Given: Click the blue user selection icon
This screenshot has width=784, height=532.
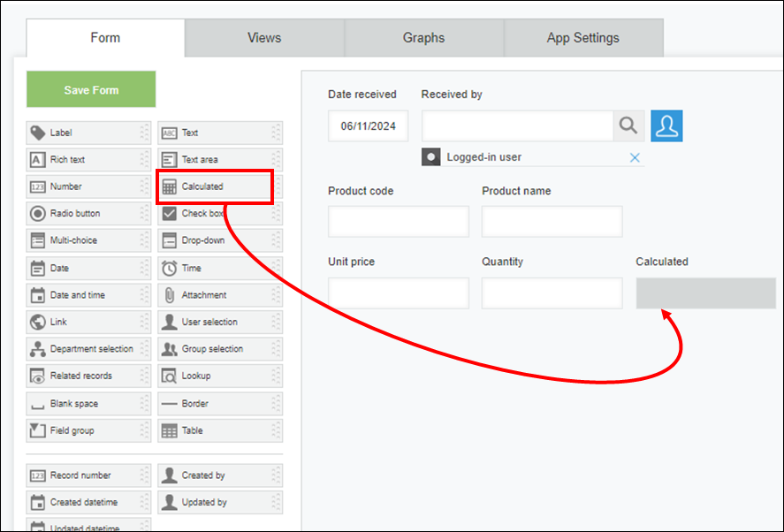Looking at the screenshot, I should pyautogui.click(x=667, y=125).
